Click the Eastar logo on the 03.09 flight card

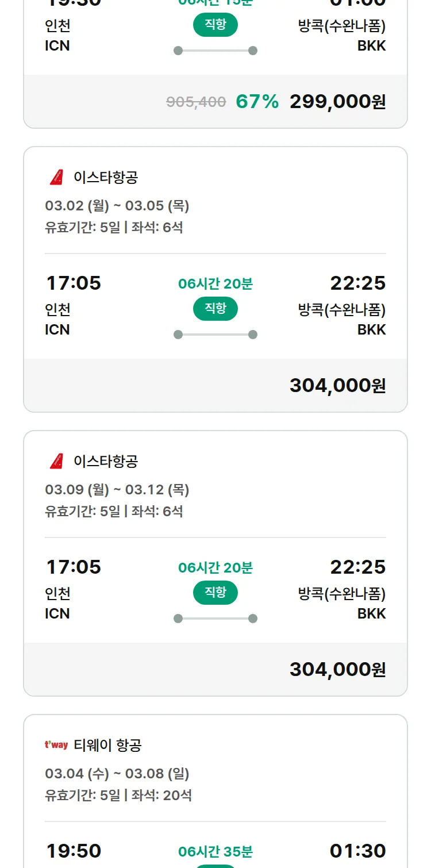[x=56, y=462]
